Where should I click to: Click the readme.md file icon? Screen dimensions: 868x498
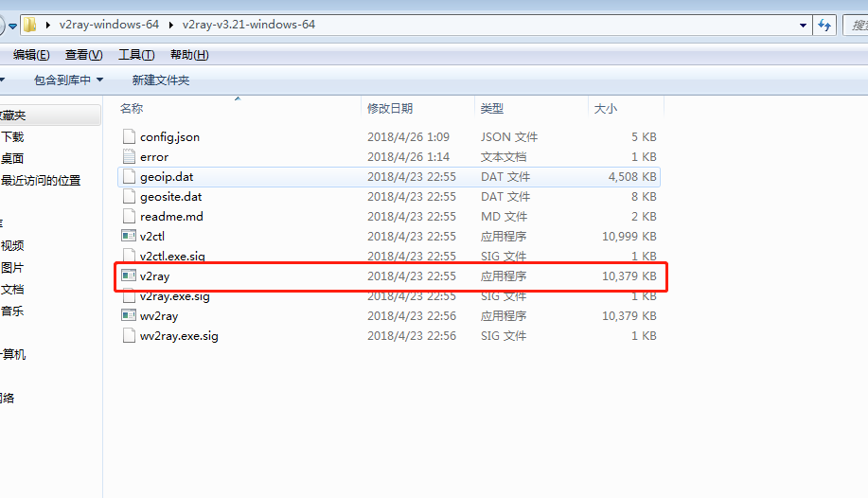click(x=129, y=217)
